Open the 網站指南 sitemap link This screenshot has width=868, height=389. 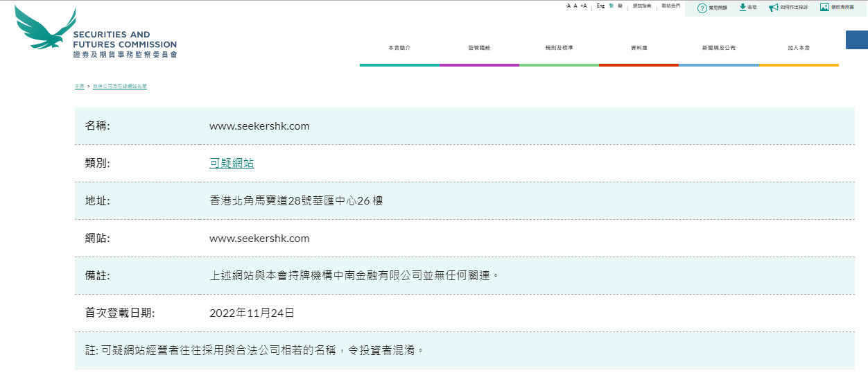click(642, 6)
